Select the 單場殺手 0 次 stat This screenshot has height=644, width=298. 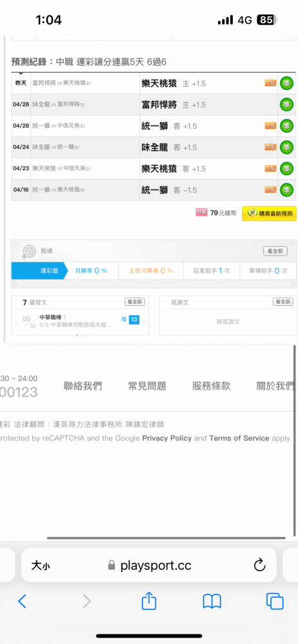coord(268,270)
